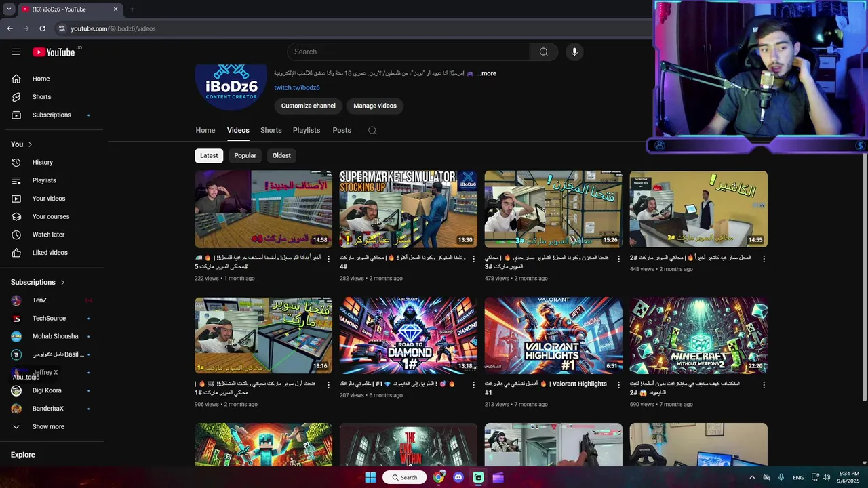
Task: Open Road to Diamond video thumbnail
Action: [x=408, y=335]
